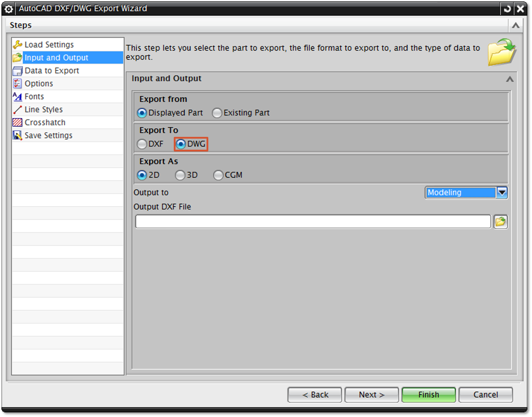Click the Load Settings wrench icon
The height and width of the screenshot is (417, 532).
point(17,45)
